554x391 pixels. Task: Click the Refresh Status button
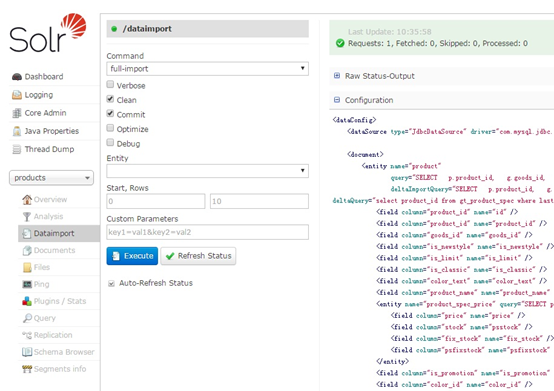click(198, 256)
